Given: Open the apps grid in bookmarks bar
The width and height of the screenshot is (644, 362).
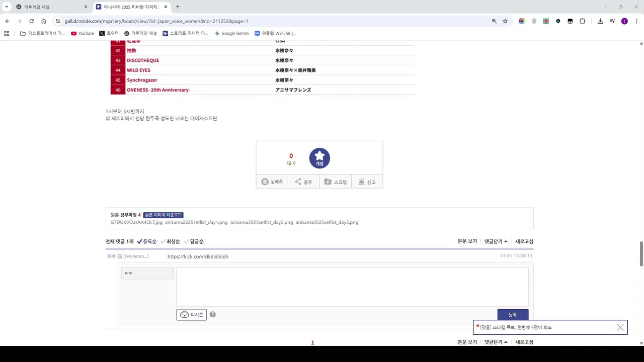Looking at the screenshot, I should (x=7, y=33).
